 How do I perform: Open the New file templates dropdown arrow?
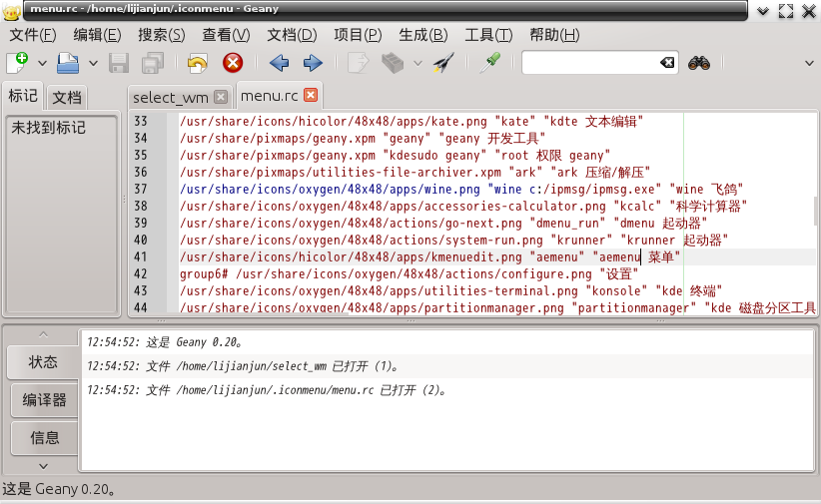pyautogui.click(x=42, y=64)
